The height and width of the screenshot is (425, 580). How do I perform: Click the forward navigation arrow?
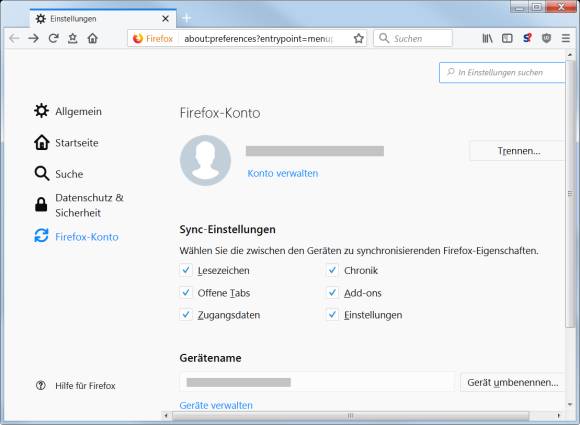33,38
